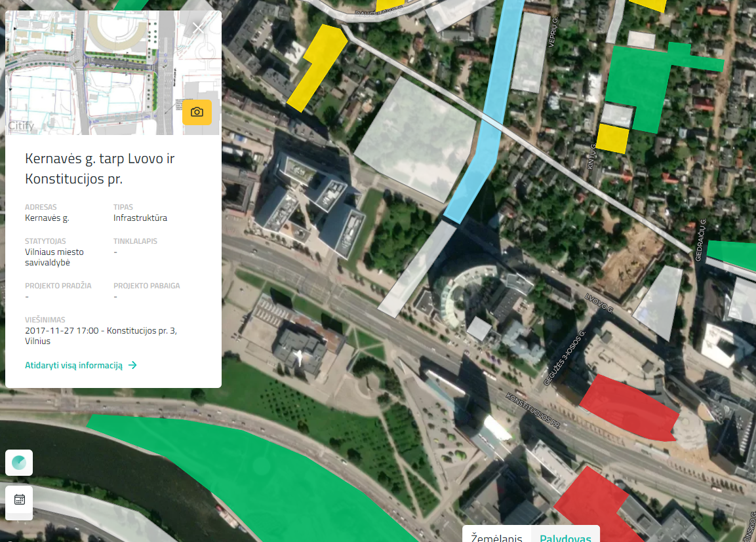756x542 pixels.
Task: Select the large green riverside polygon
Action: click(262, 472)
